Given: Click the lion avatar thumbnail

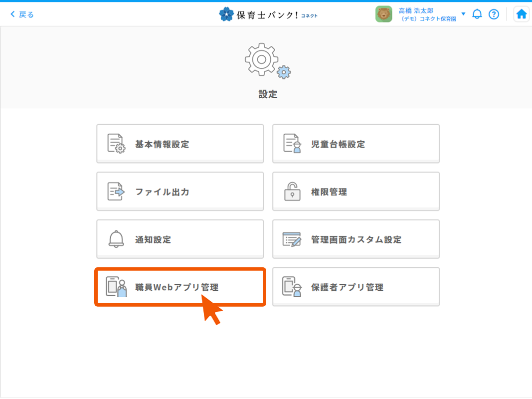Looking at the screenshot, I should tap(384, 13).
